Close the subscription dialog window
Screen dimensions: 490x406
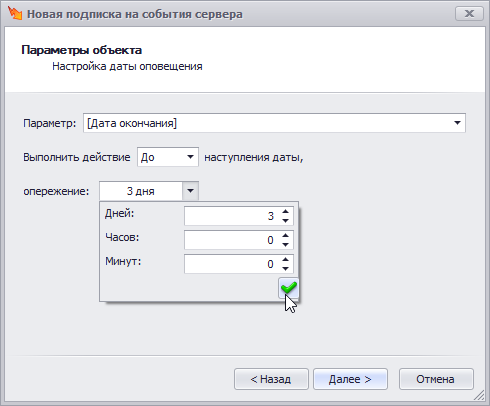pyautogui.click(x=469, y=14)
